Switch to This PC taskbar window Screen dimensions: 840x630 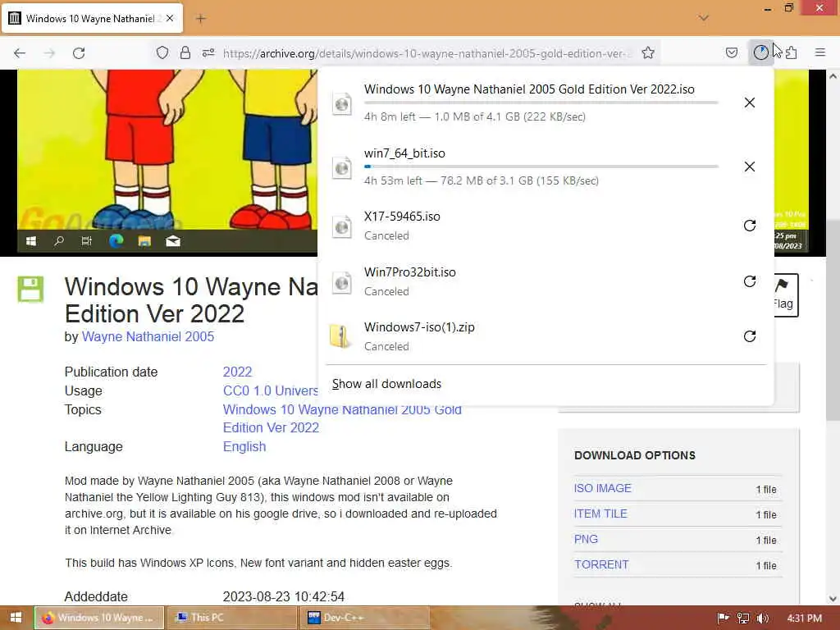(x=232, y=617)
